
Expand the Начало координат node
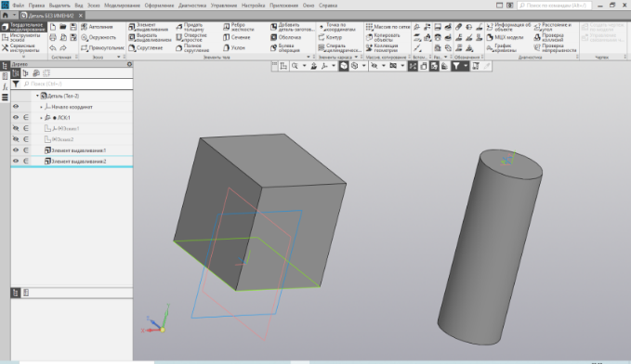[x=41, y=107]
